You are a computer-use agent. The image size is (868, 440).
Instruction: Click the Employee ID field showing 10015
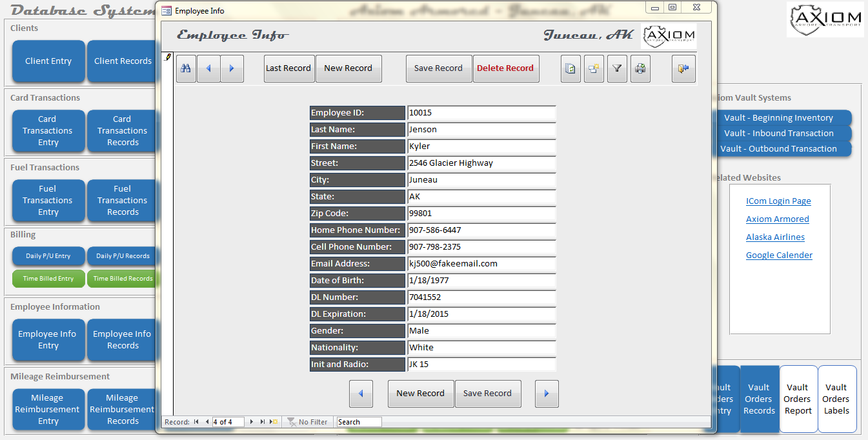(x=481, y=113)
